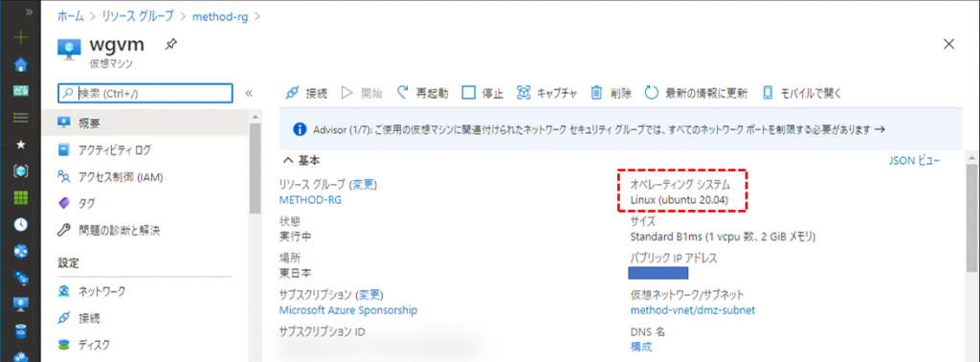The width and height of the screenshot is (980, 362).
Task: Open the method-vnet/dmz-subnet link
Action: click(x=693, y=309)
